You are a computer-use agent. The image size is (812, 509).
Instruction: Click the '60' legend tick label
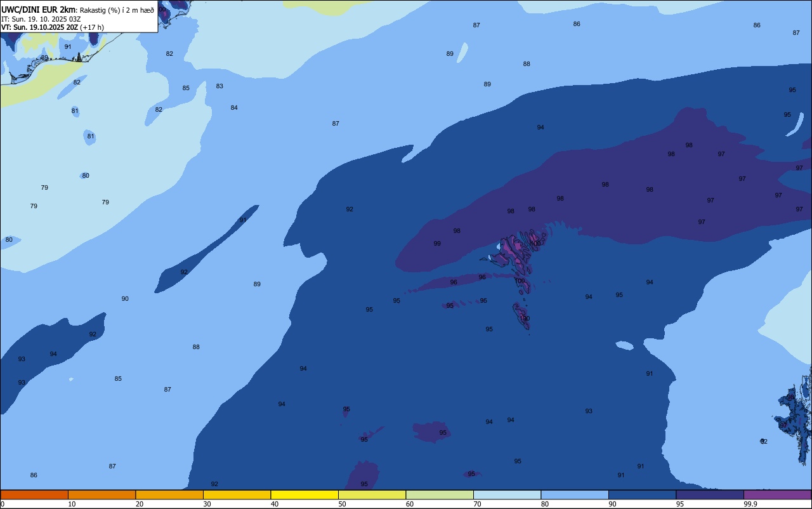pos(410,504)
